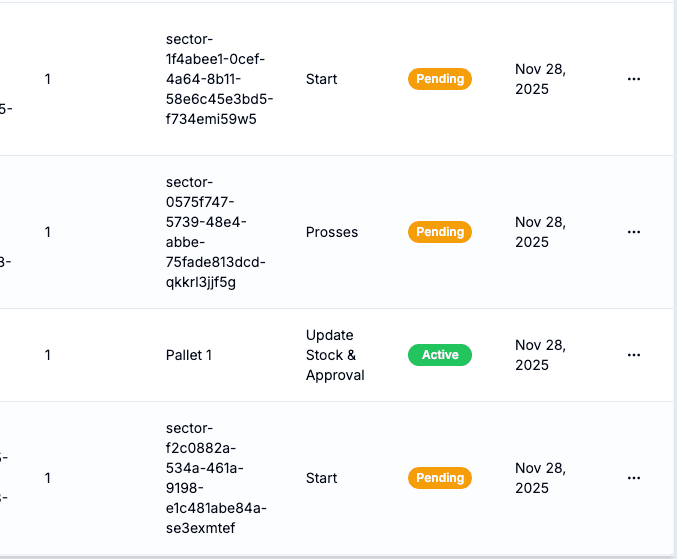
Task: Click the date in the Prosses row
Action: [x=539, y=232]
